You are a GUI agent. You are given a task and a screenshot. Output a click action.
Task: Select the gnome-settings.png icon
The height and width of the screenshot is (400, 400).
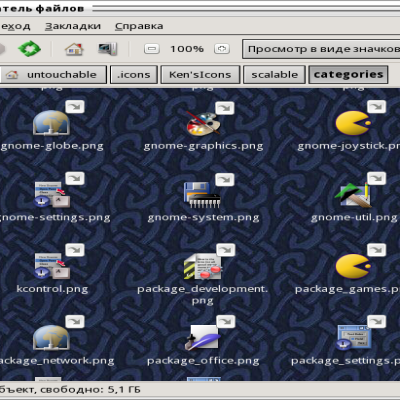52,195
